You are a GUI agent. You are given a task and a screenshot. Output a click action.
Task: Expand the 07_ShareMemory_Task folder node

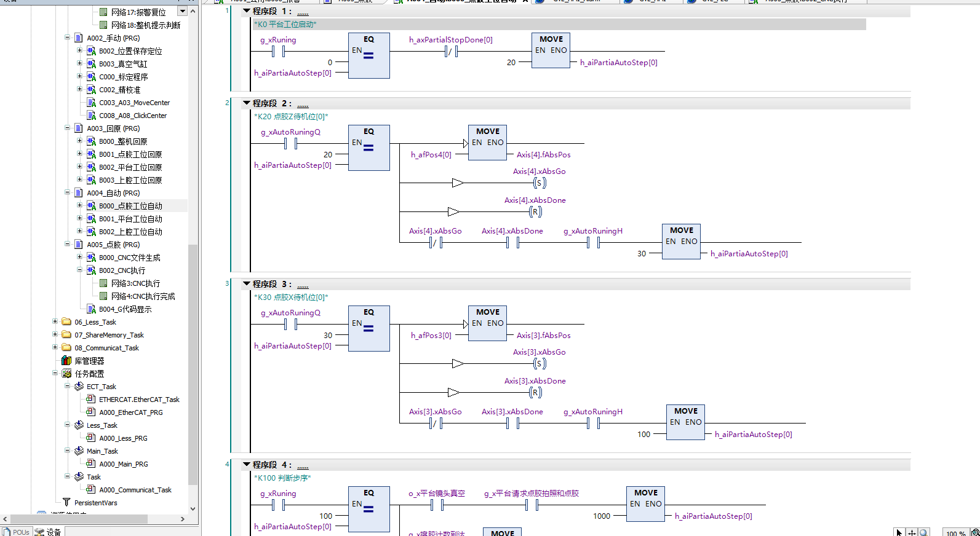[x=55, y=334]
